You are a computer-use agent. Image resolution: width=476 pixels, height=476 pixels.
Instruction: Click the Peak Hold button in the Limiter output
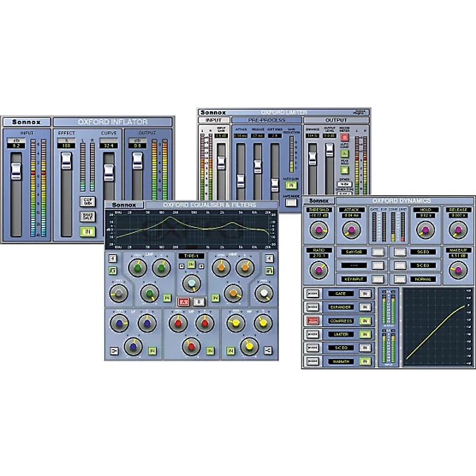point(344,170)
